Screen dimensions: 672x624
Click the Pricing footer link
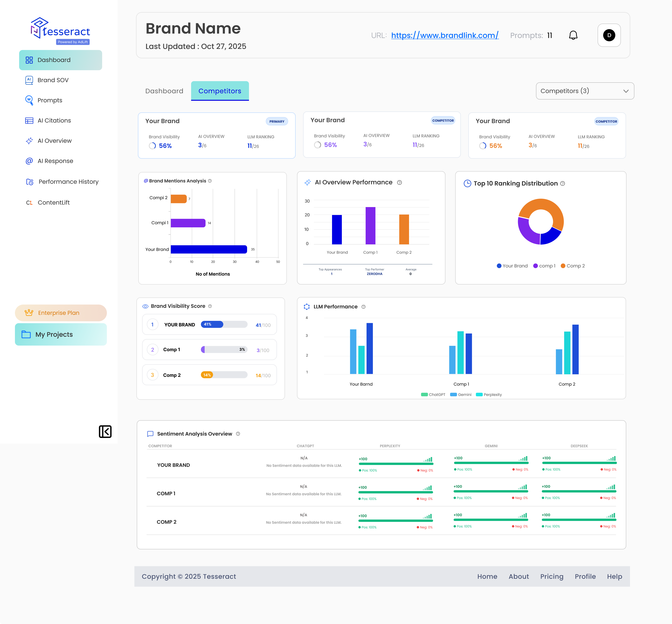click(x=551, y=577)
